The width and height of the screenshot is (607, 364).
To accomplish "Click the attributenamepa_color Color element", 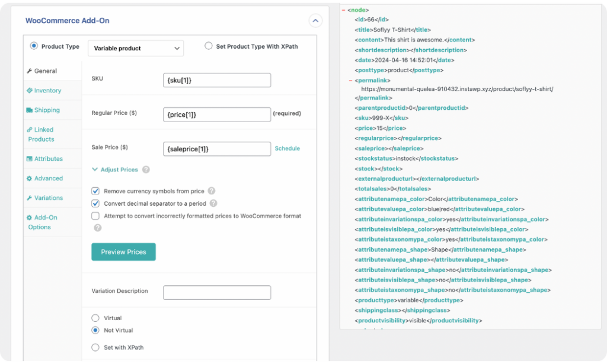I will tap(436, 199).
